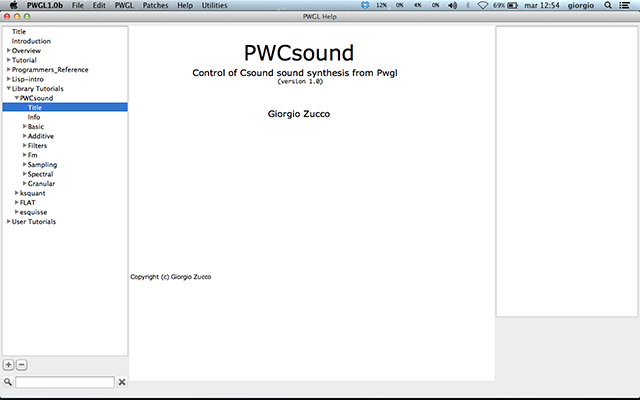Image resolution: width=640 pixels, height=400 pixels.
Task: Select the Sampling tree label
Action: point(42,164)
